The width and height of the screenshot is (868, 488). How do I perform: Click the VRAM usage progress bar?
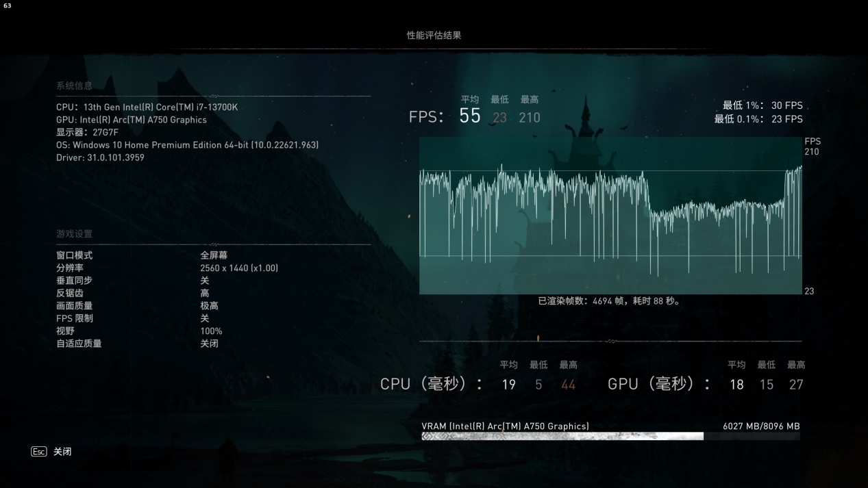coord(610,436)
